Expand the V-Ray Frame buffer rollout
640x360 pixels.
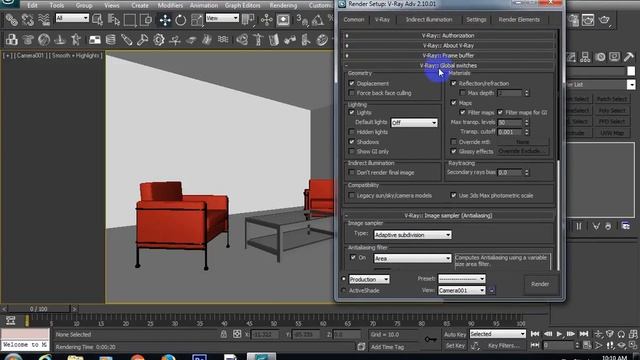pos(448,56)
